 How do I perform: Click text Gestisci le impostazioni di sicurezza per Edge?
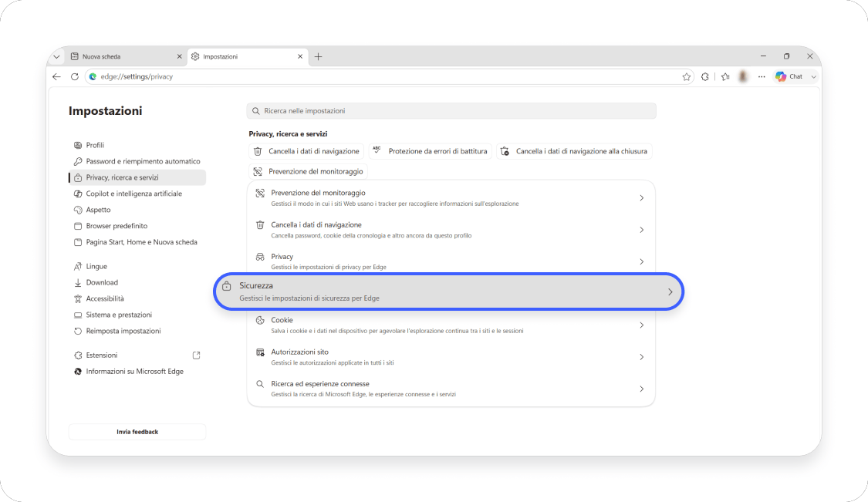(309, 298)
